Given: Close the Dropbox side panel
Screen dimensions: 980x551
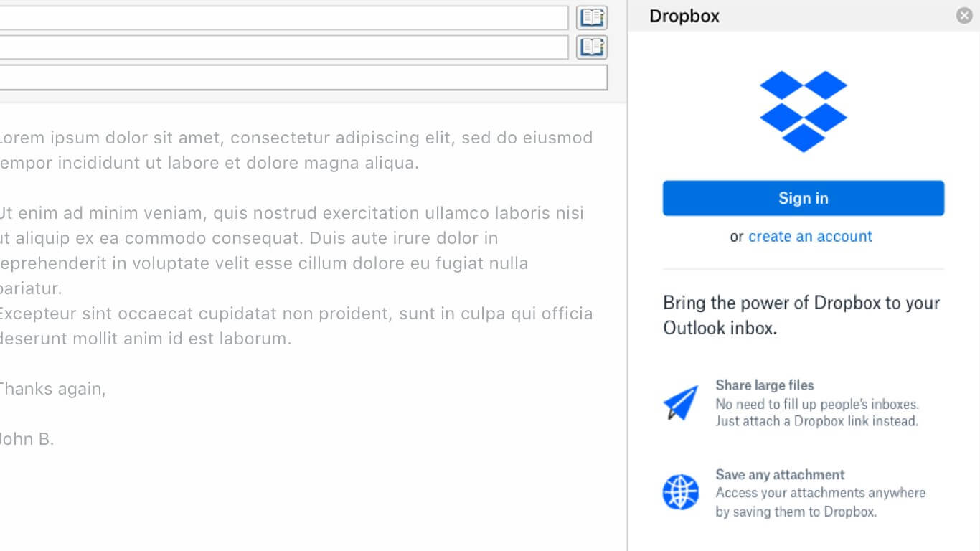Looking at the screenshot, I should tap(964, 16).
